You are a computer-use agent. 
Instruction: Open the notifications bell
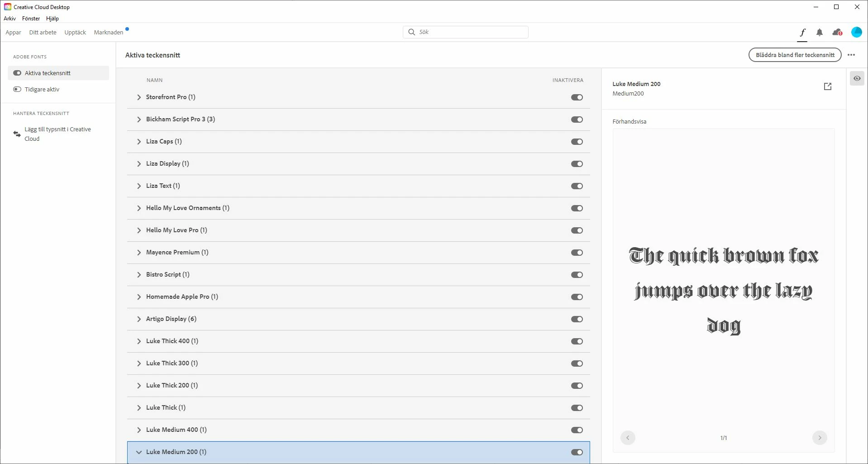pos(820,32)
